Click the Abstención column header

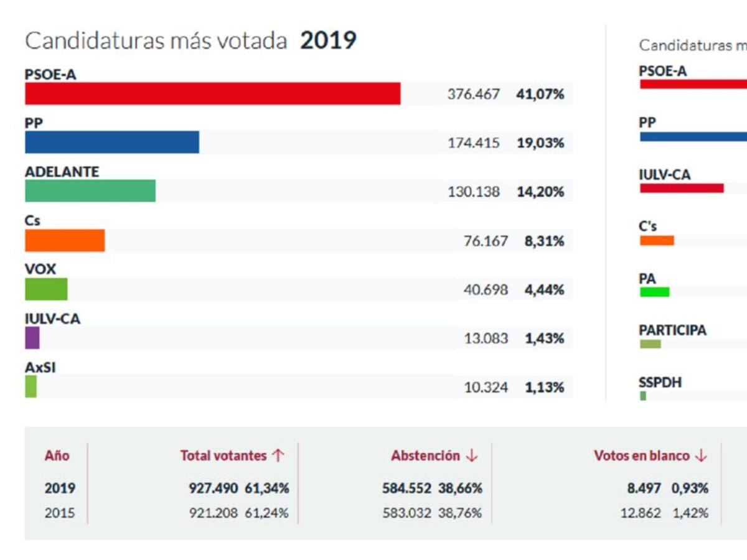pyautogui.click(x=425, y=455)
